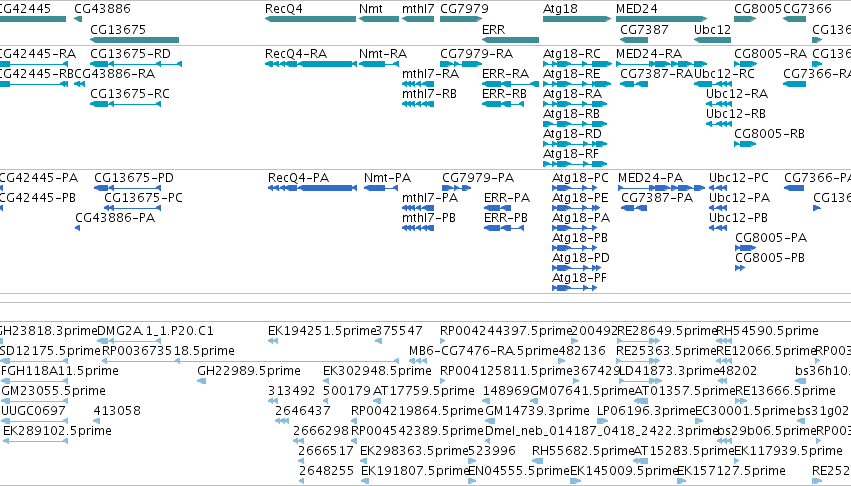Click transcript CG13675-RC
This screenshot has height=486, width=851.
tap(125, 104)
